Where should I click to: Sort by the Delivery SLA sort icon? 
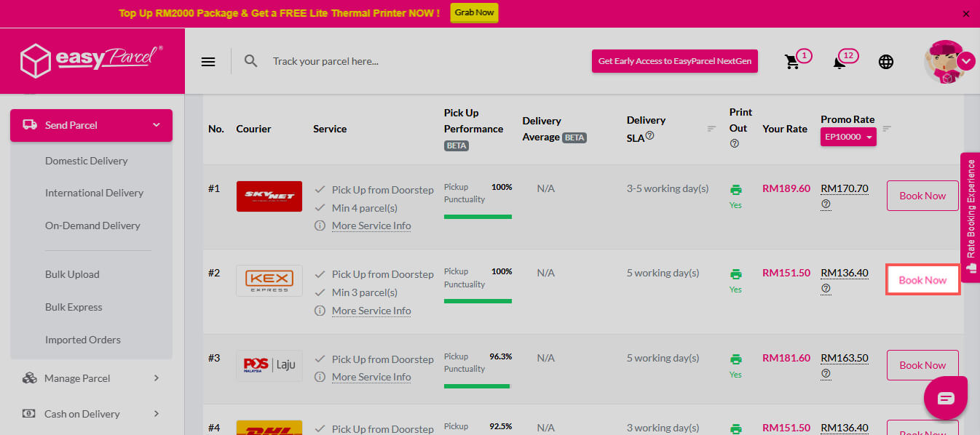point(711,129)
